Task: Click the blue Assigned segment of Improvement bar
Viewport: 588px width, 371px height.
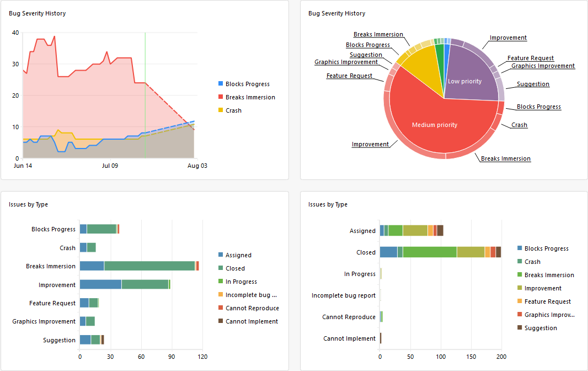Action: (100, 285)
